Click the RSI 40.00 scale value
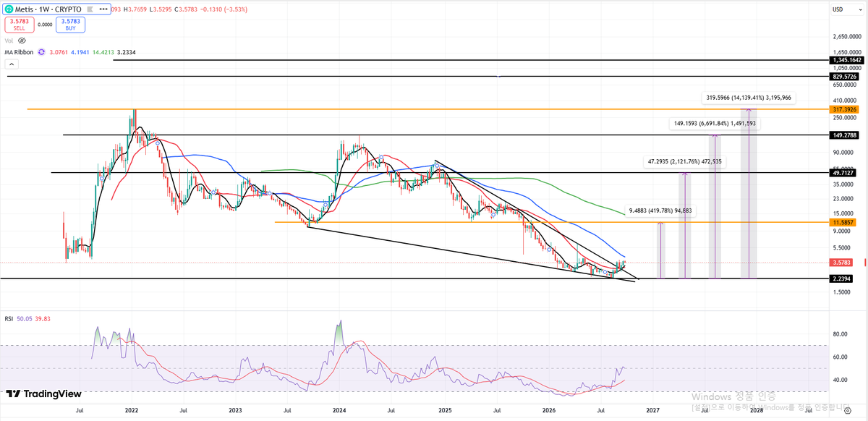The width and height of the screenshot is (868, 421). click(840, 380)
